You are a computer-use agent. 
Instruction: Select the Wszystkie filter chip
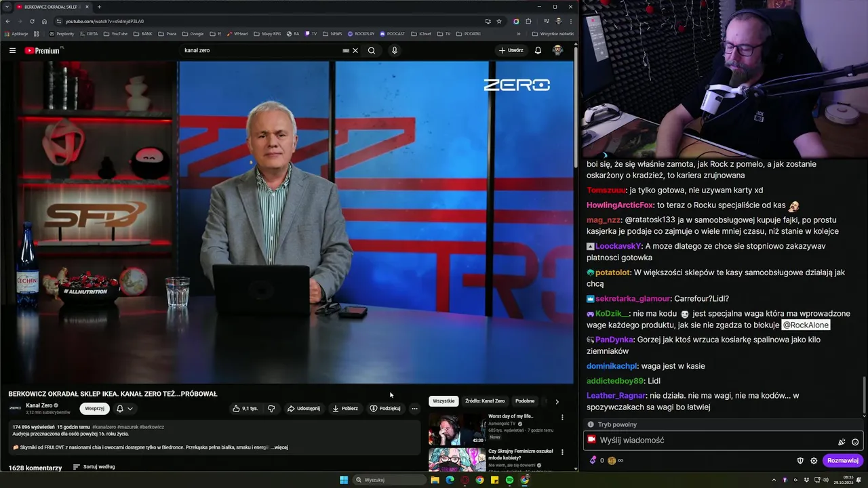[x=443, y=401]
